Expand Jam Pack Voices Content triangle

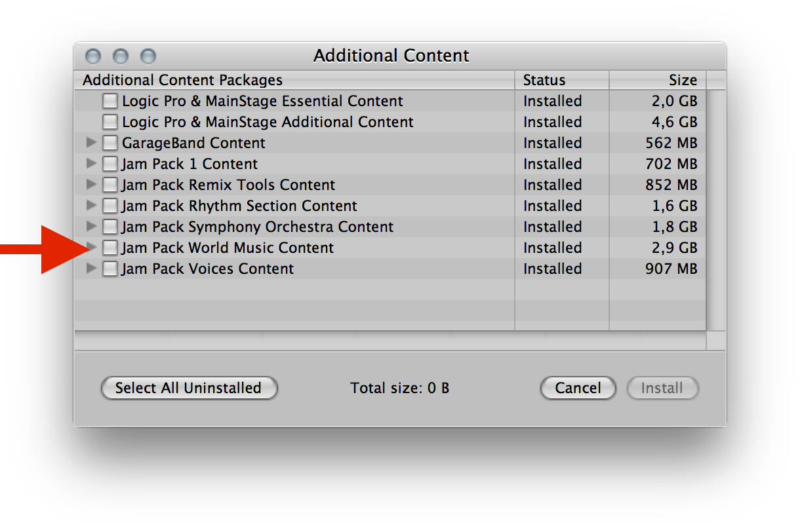tap(91, 269)
